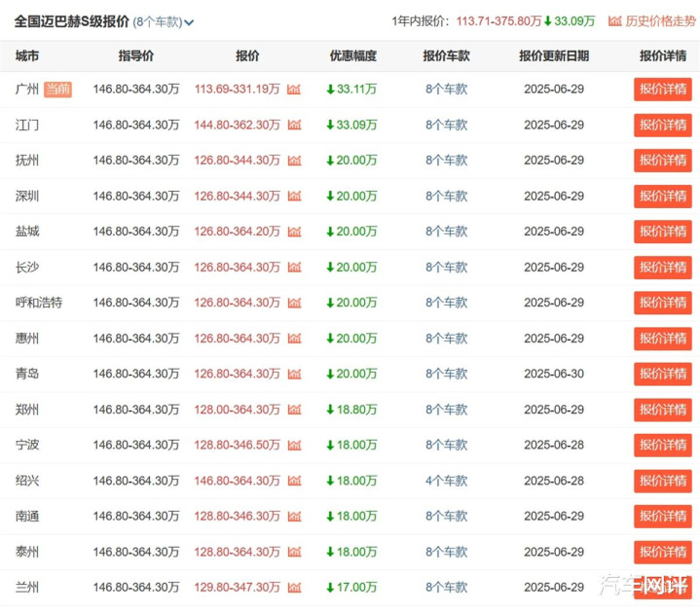
Task: Open price trend chart icon for 长沙 row
Action: [294, 268]
